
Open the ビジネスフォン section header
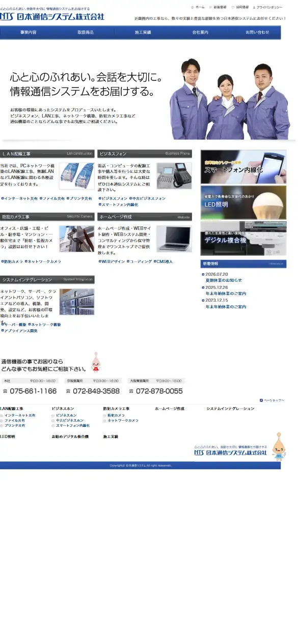click(x=145, y=153)
